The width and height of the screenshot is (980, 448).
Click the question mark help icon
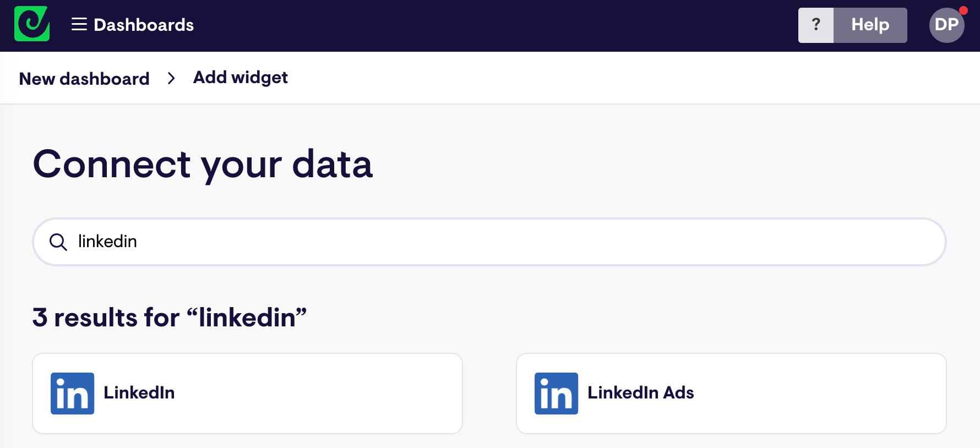click(x=816, y=25)
